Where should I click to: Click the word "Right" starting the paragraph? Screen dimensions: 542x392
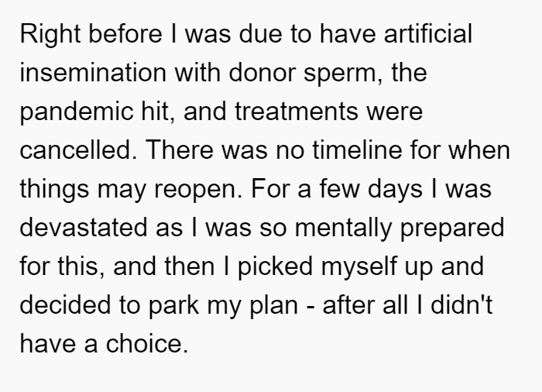pos(50,36)
